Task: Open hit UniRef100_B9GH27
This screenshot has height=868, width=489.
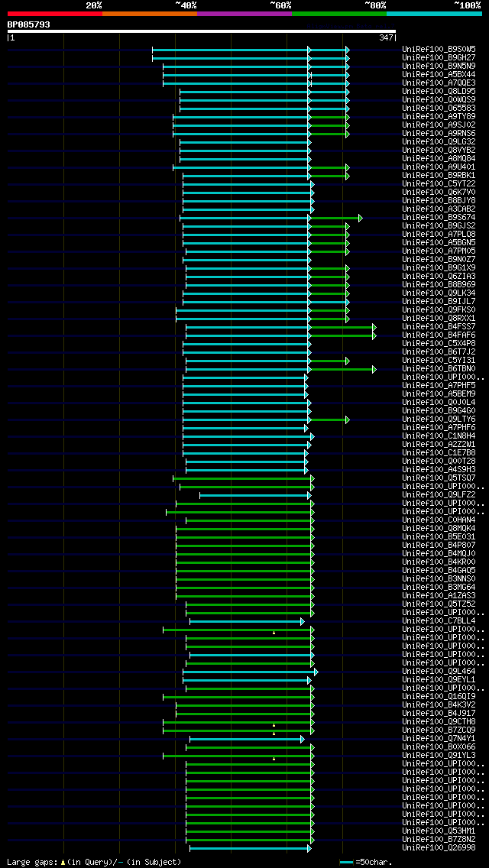Action: point(439,57)
